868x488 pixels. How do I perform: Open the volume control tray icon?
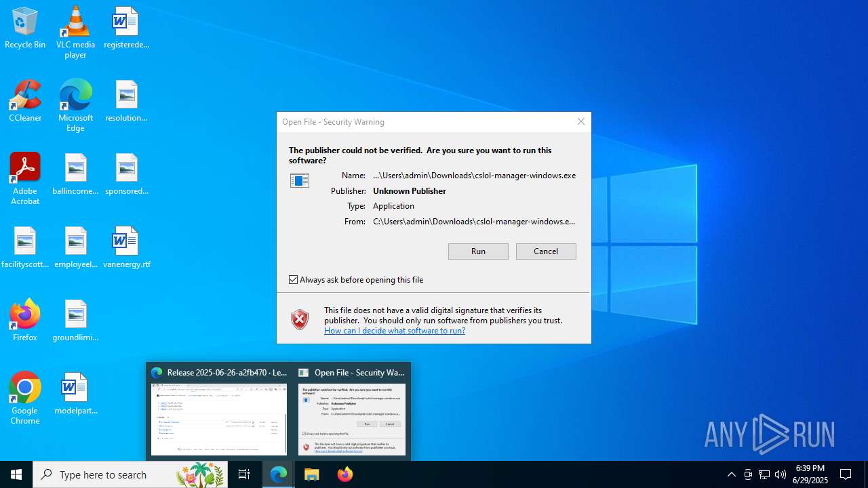pyautogui.click(x=781, y=474)
